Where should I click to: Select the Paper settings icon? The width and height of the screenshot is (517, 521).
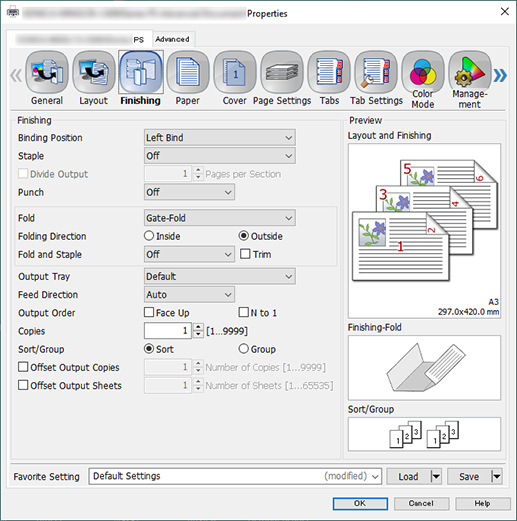pos(188,72)
